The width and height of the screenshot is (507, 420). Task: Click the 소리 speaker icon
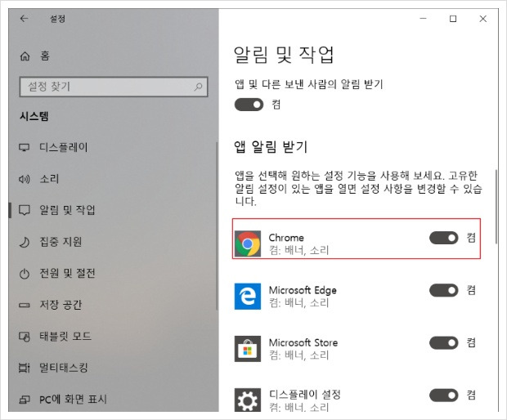pos(25,179)
